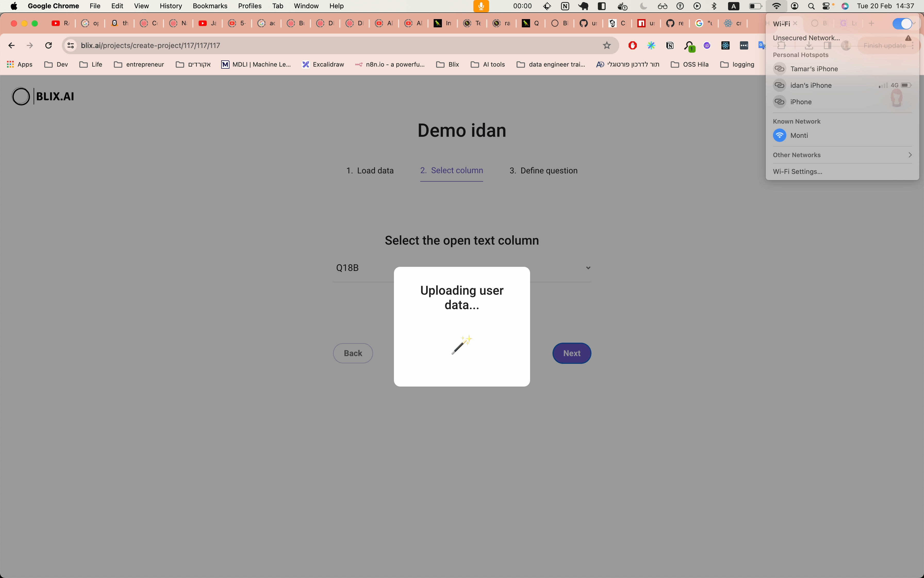Open the MDLI Machine Learning bookmark
Image resolution: width=924 pixels, height=578 pixels.
(x=256, y=64)
